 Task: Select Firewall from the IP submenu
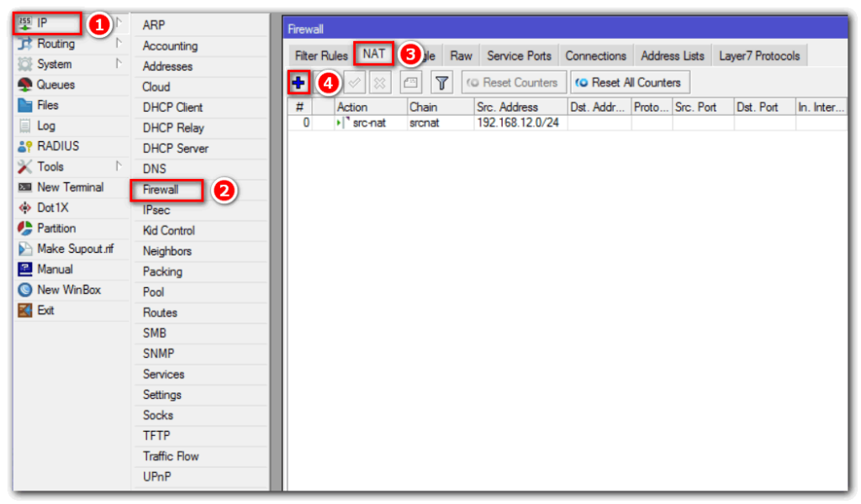[161, 190]
